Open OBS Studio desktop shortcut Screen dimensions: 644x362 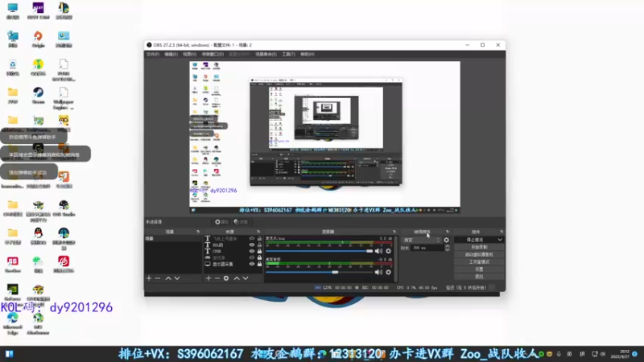(64, 208)
